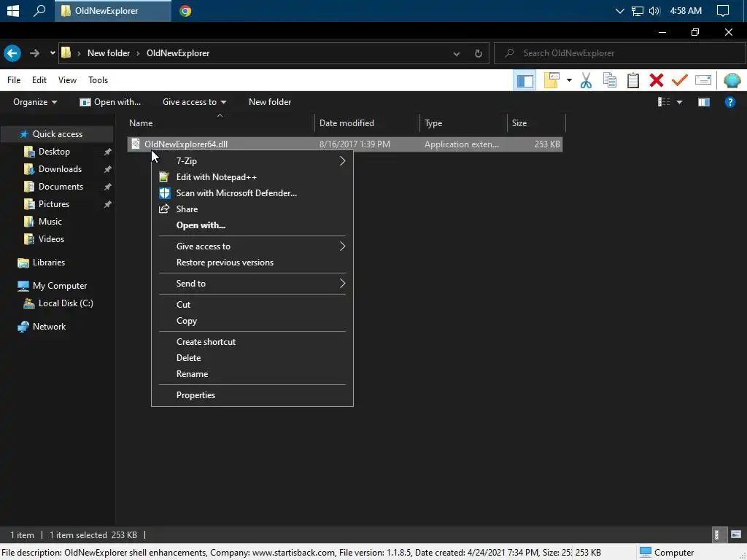Click the Refresh button in address bar
747x560 pixels.
click(479, 53)
